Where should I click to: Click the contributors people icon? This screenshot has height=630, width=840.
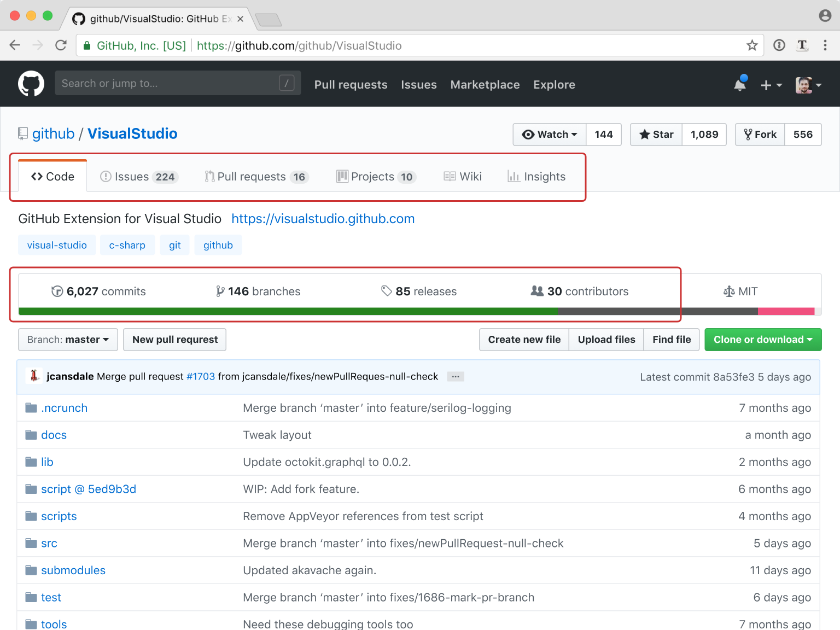537,291
